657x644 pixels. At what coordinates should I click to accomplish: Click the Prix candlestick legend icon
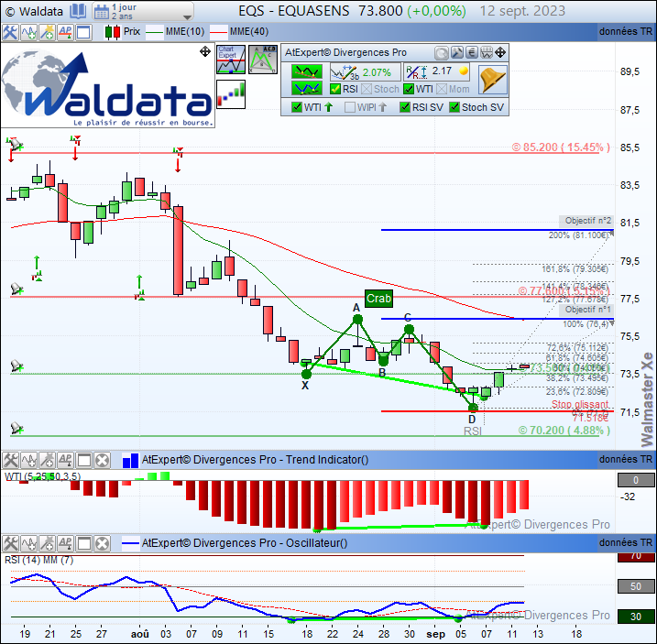click(113, 32)
